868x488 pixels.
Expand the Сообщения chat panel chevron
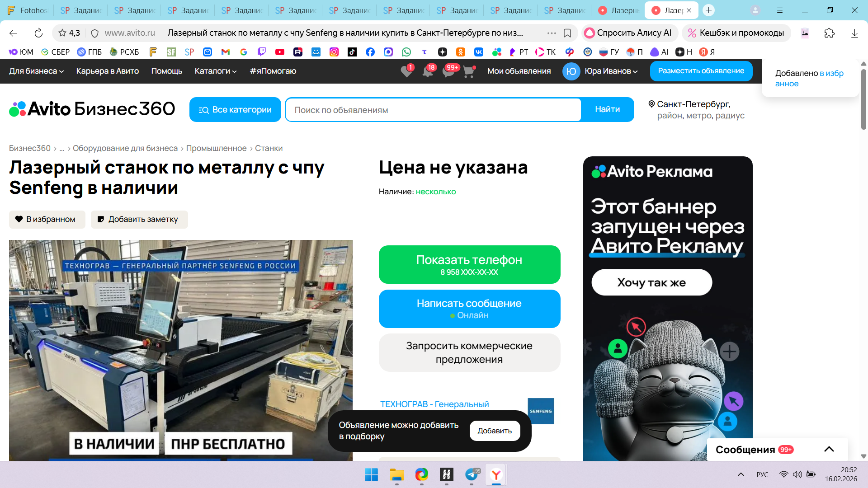[x=829, y=449]
